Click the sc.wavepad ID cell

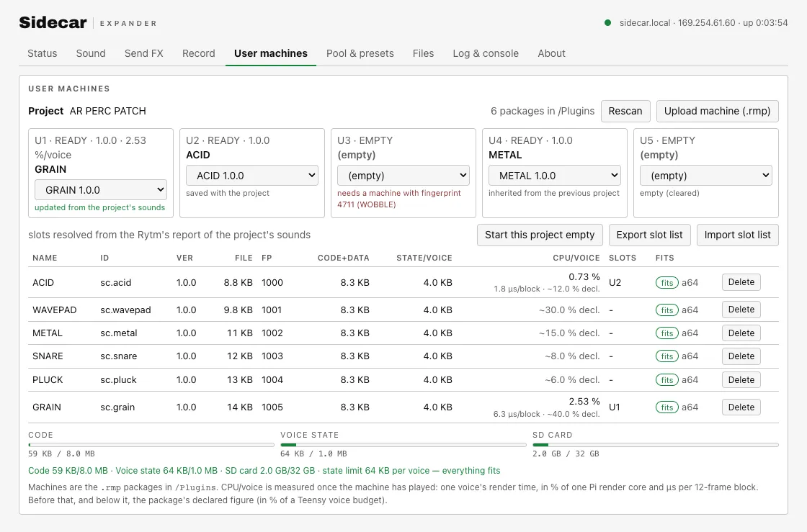pyautogui.click(x=125, y=310)
